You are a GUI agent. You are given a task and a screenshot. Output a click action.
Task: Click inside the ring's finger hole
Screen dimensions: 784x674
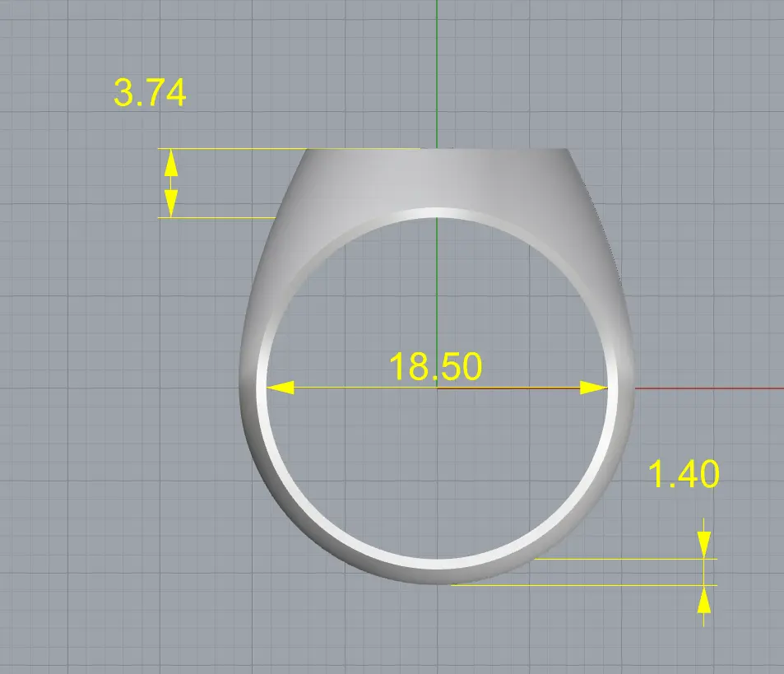pos(436,461)
